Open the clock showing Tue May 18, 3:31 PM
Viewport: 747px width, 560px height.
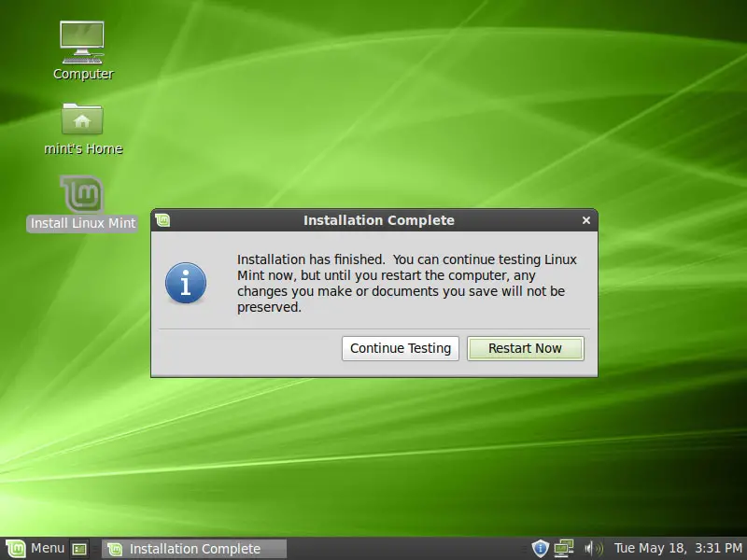click(x=678, y=549)
